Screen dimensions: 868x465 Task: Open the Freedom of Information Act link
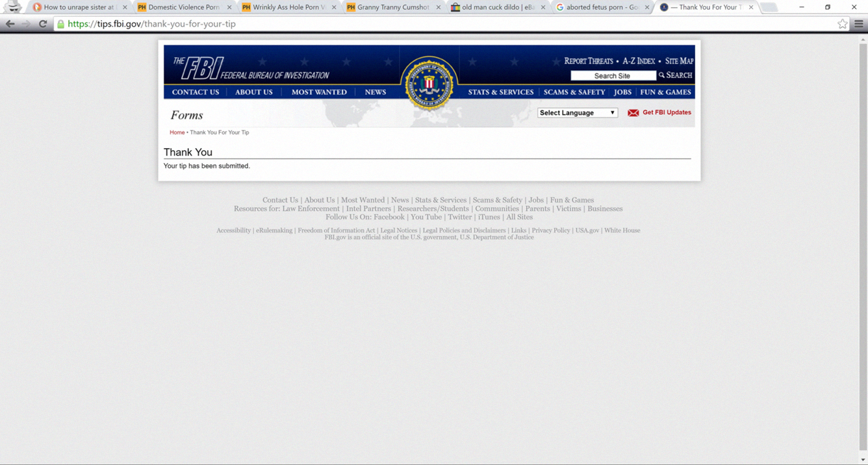pos(337,231)
